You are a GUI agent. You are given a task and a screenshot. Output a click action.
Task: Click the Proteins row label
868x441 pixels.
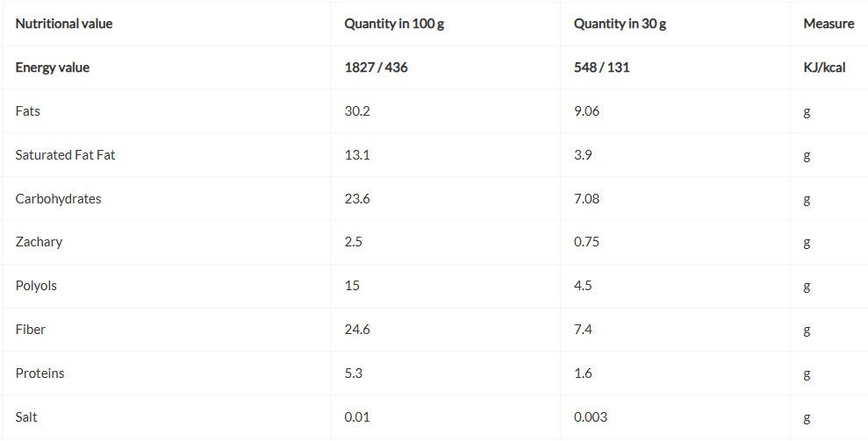pyautogui.click(x=39, y=373)
